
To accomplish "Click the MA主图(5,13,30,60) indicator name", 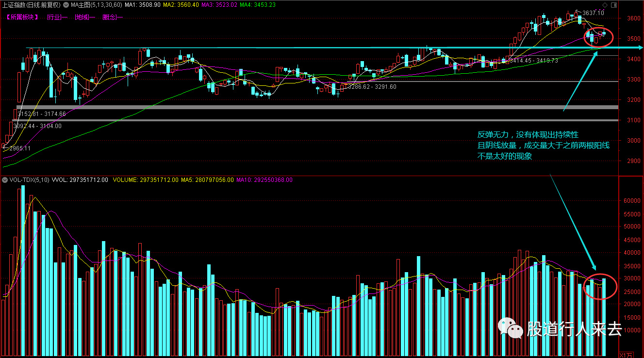I will tap(97, 5).
